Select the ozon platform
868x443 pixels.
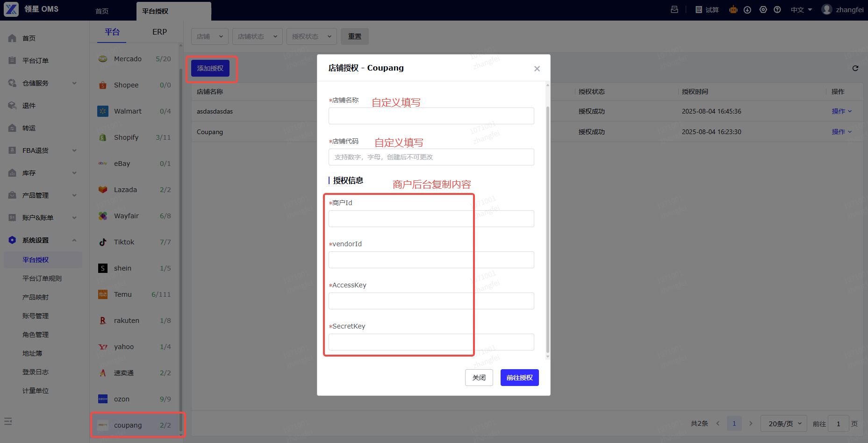pos(134,399)
